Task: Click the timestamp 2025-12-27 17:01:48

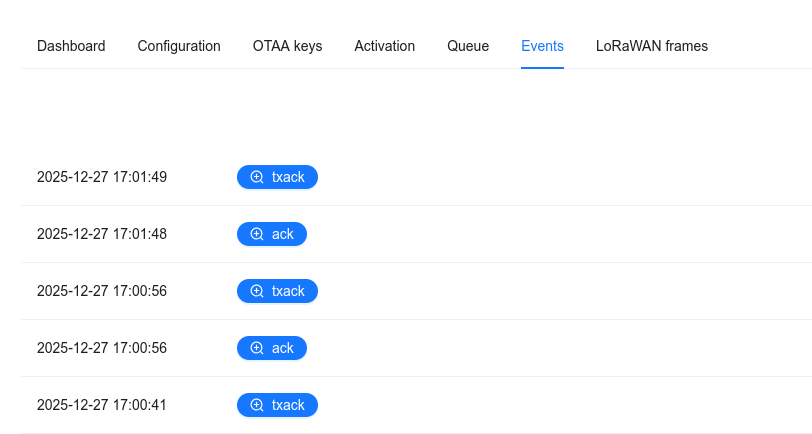Action: [102, 234]
